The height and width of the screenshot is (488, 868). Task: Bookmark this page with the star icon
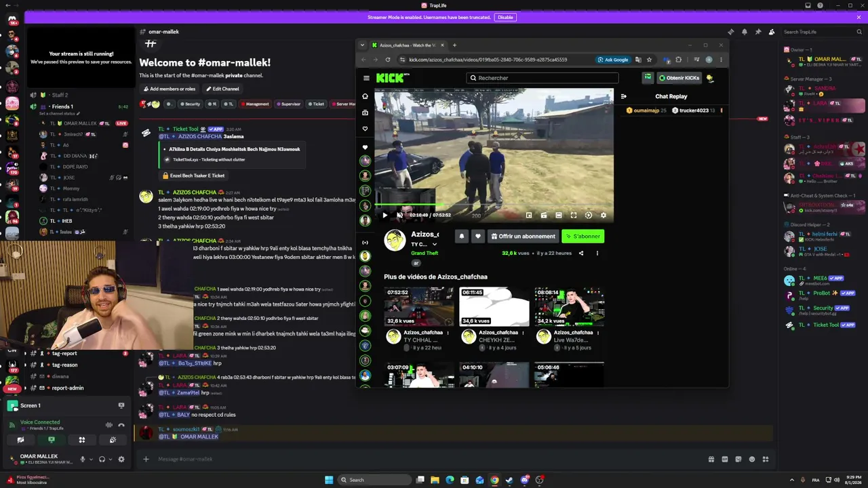649,60
